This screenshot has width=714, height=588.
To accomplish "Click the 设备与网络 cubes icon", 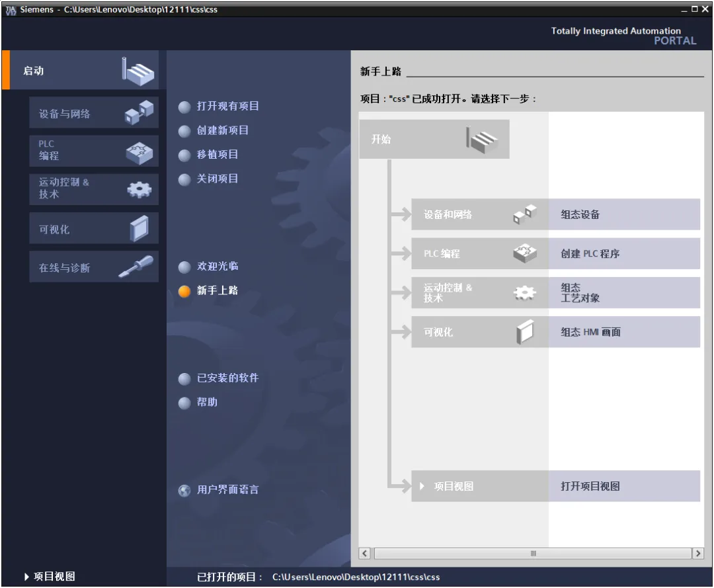I will pos(139,112).
